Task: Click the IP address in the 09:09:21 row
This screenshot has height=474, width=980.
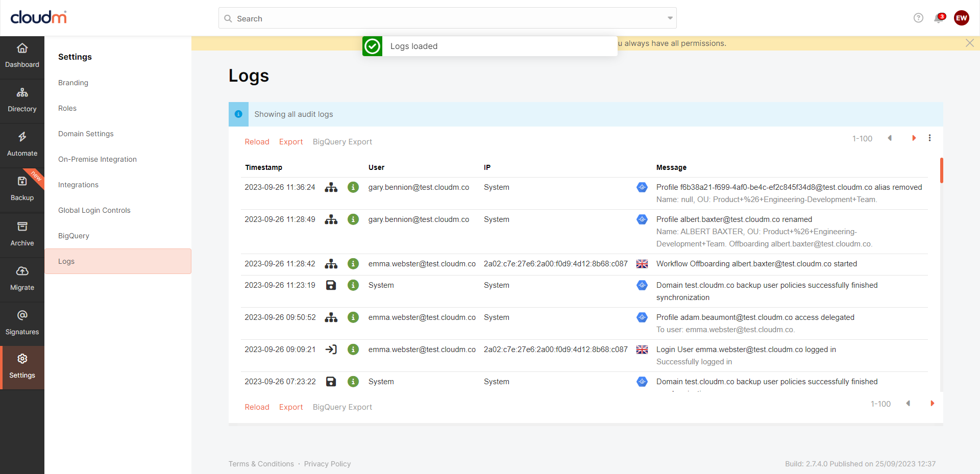Action: 555,350
